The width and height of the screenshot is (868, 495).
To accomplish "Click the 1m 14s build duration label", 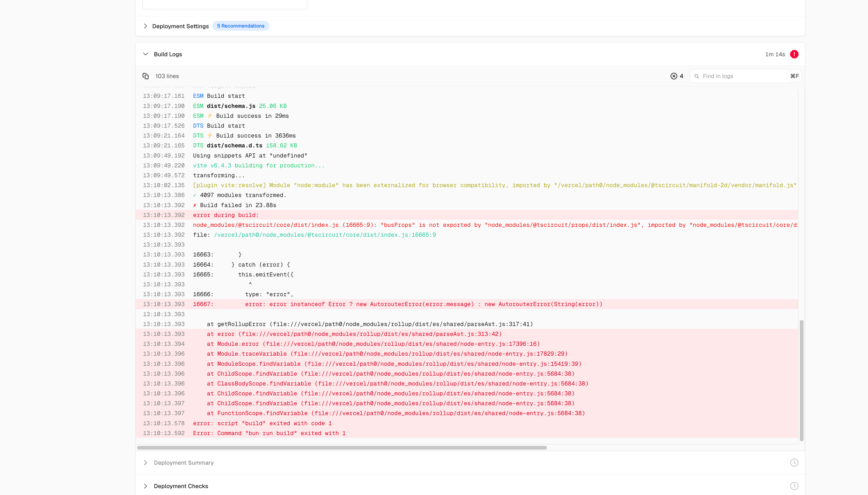I will point(775,54).
